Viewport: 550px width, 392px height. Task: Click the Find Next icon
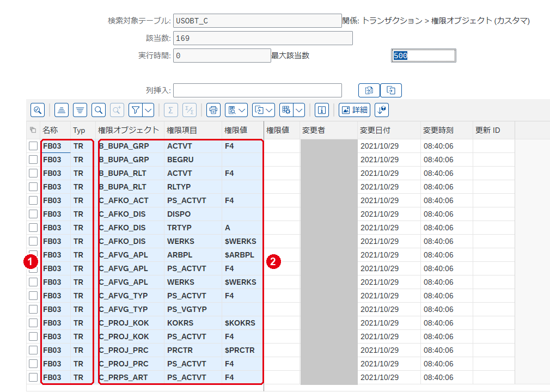coord(117,110)
